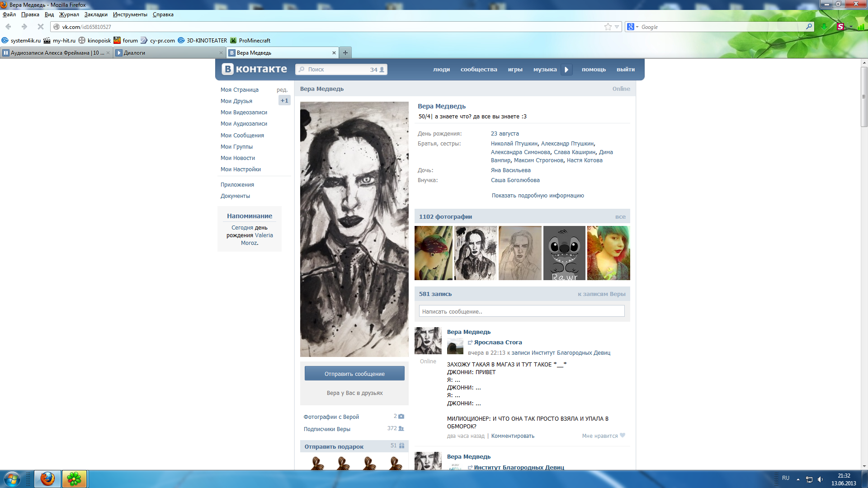Open the system4ik.ru bookmark
Viewport: 868px width, 488px height.
click(x=21, y=40)
